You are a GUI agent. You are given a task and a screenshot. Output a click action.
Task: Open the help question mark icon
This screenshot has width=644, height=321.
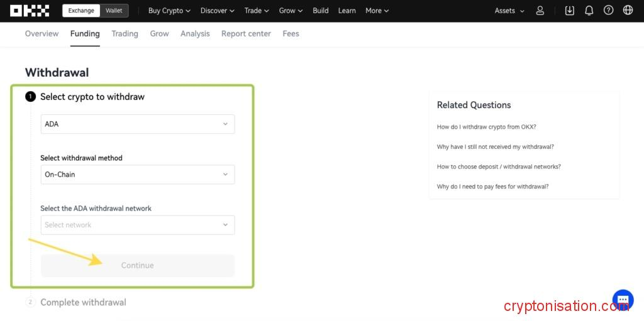[608, 11]
